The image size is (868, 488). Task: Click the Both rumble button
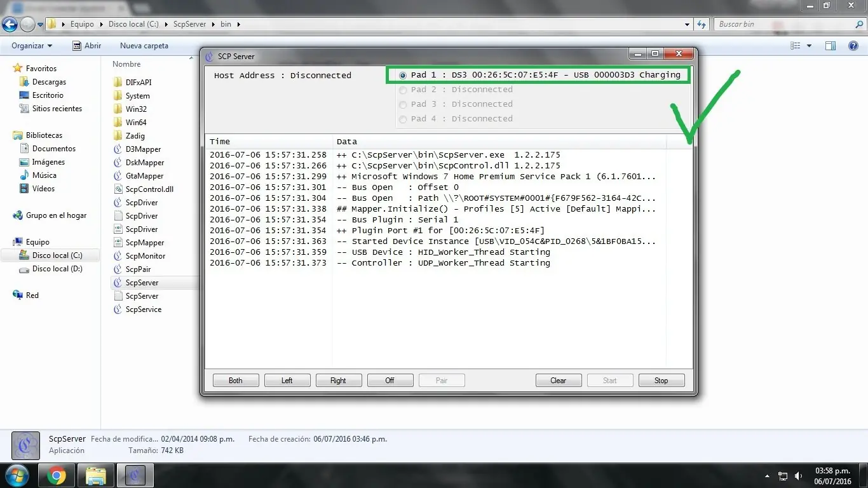236,381
